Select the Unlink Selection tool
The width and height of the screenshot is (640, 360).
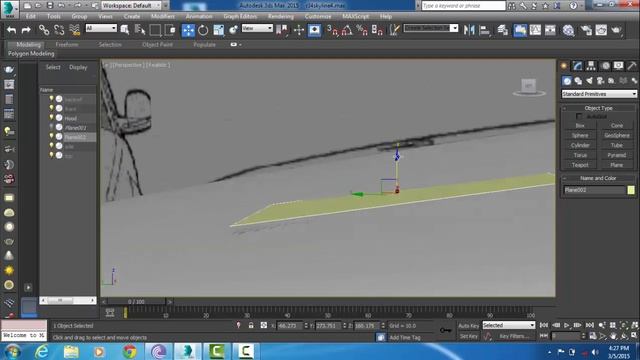pyautogui.click(x=59, y=30)
